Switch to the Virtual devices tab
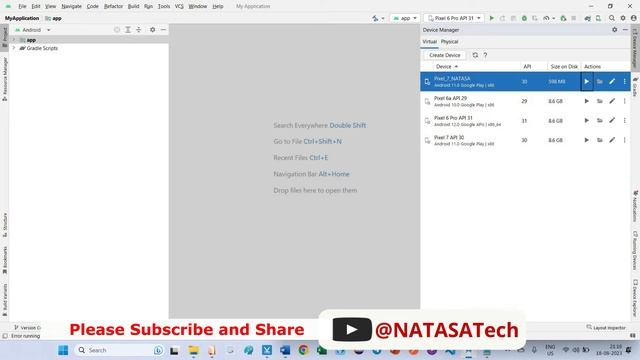Screen dimensions: 640x360 point(429,42)
